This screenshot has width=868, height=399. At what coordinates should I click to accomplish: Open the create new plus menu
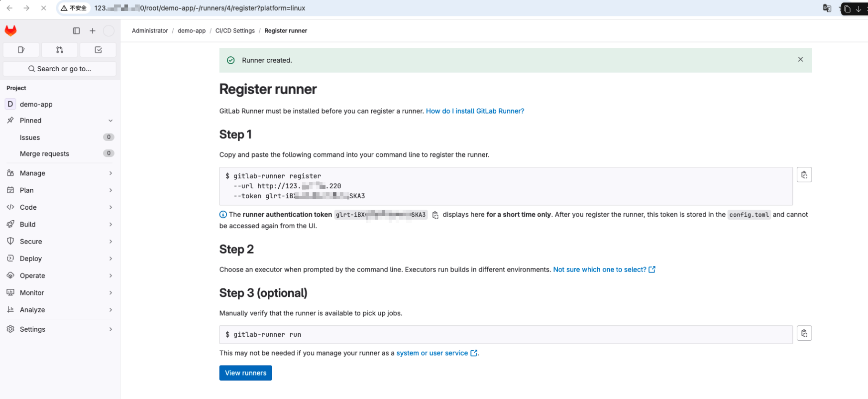pyautogui.click(x=93, y=31)
